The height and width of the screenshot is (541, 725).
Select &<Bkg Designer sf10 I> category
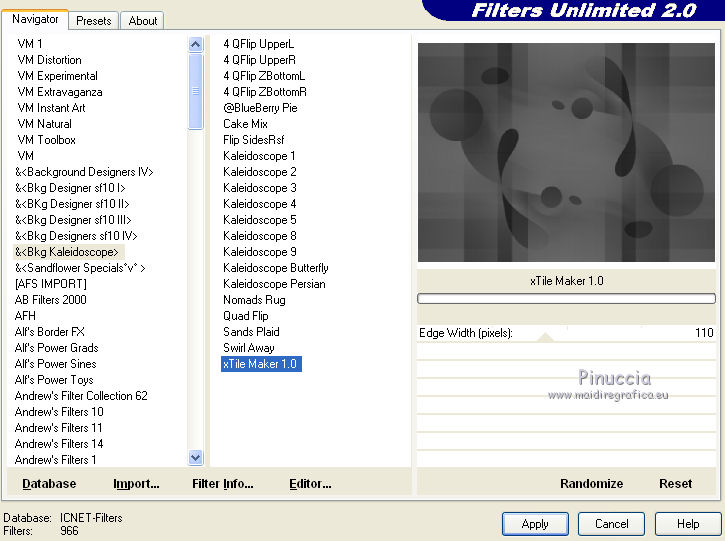pyautogui.click(x=70, y=188)
